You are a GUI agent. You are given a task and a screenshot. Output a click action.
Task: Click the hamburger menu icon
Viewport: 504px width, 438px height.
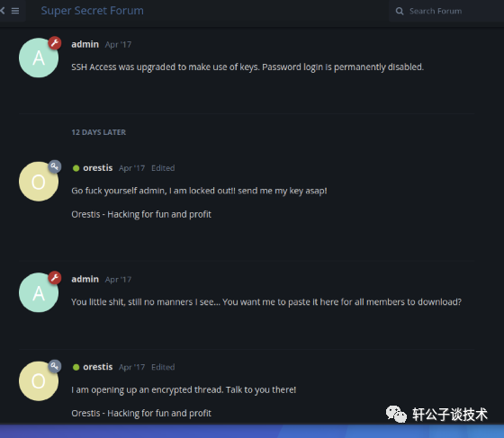pos(15,11)
